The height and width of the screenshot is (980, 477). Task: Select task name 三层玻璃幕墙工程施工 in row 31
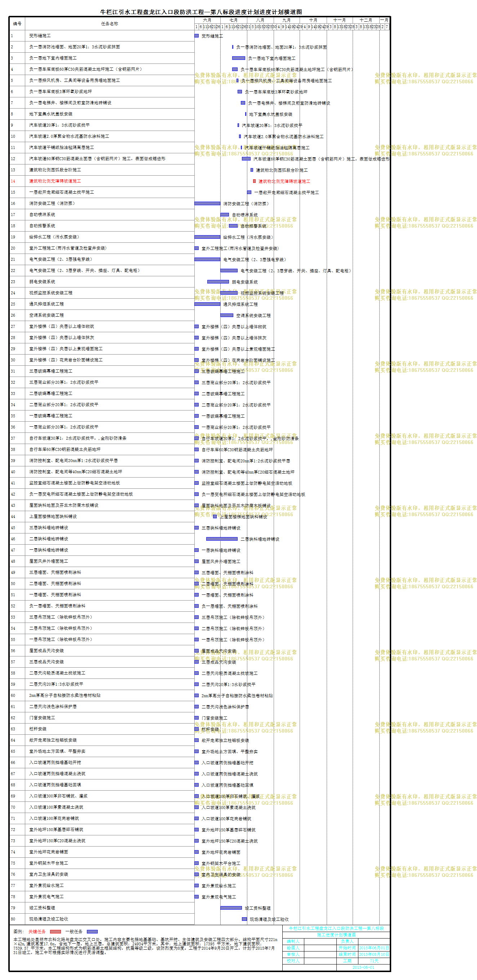tap(50, 371)
